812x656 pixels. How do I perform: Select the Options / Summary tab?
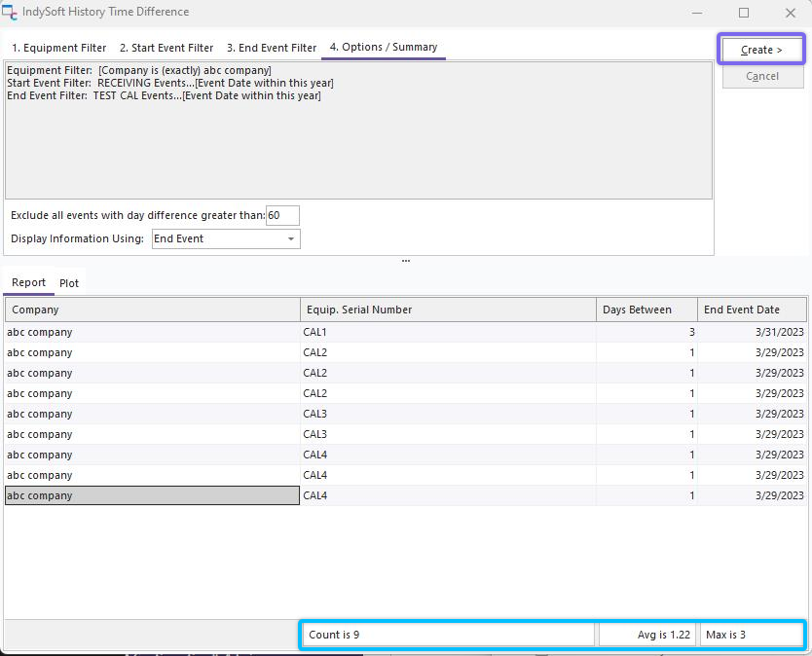click(384, 47)
